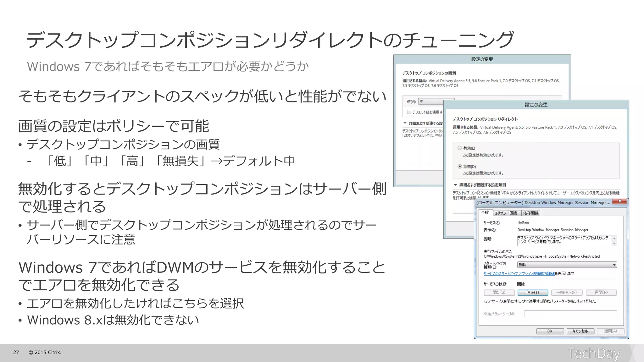Screen dimensions: 644x362
Task: Click the 開始パラメーター input field
Action: coord(570,314)
